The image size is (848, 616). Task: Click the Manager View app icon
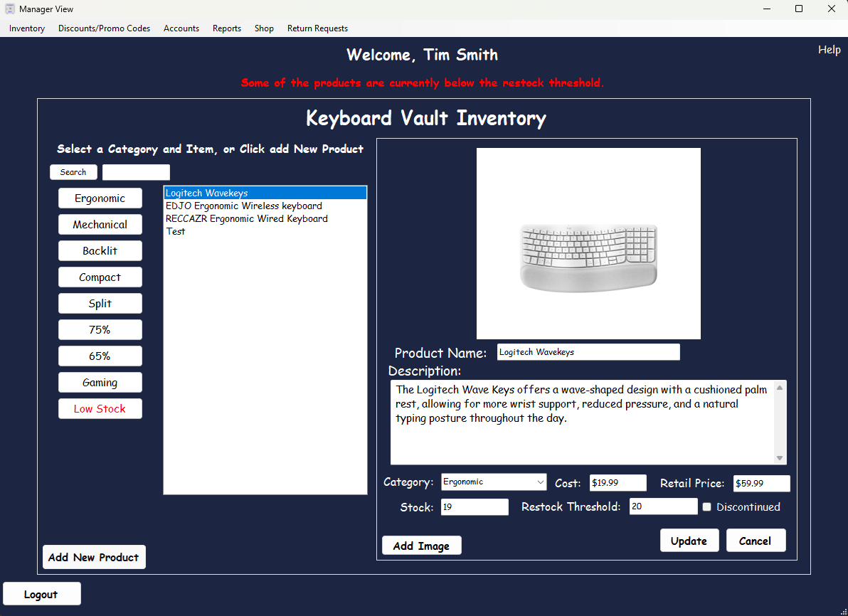[10, 9]
